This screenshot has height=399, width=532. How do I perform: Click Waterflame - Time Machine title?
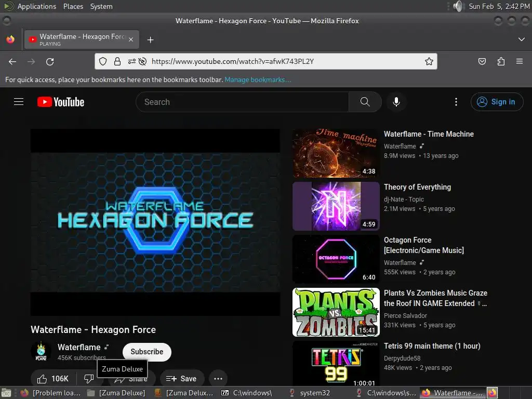[x=429, y=134]
